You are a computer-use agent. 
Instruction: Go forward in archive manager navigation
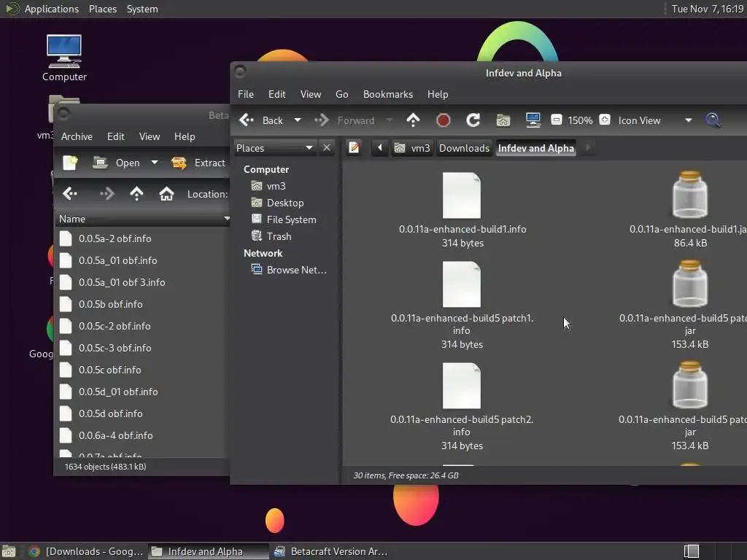coord(107,193)
